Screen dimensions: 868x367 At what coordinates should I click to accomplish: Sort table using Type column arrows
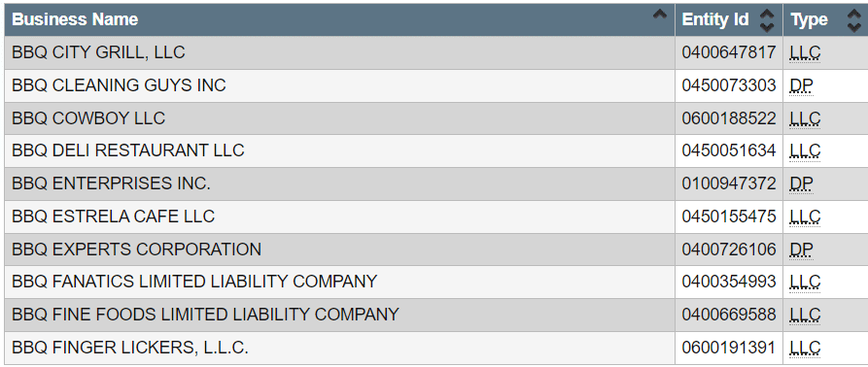[x=854, y=20]
